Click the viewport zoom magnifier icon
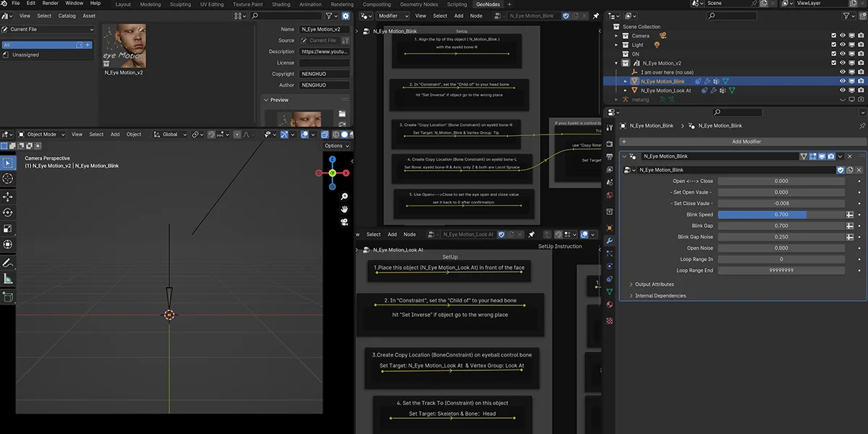This screenshot has height=434, width=868. [x=345, y=196]
